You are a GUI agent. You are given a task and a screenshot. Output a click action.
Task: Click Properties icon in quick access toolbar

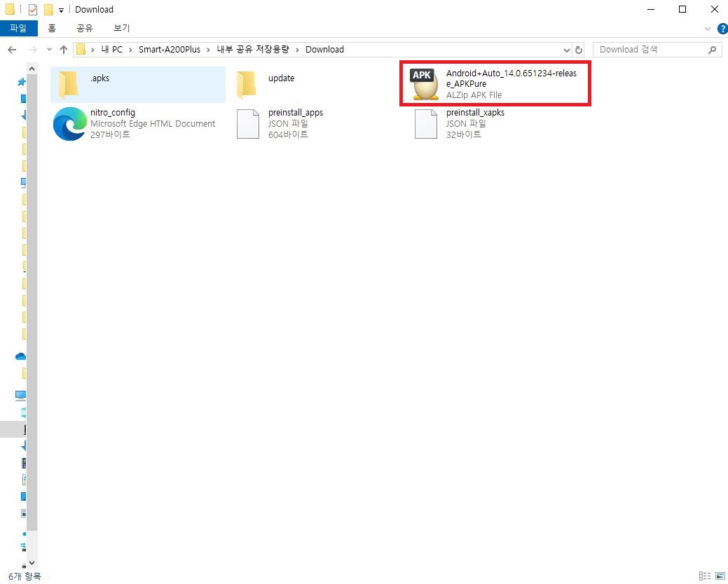[x=33, y=10]
